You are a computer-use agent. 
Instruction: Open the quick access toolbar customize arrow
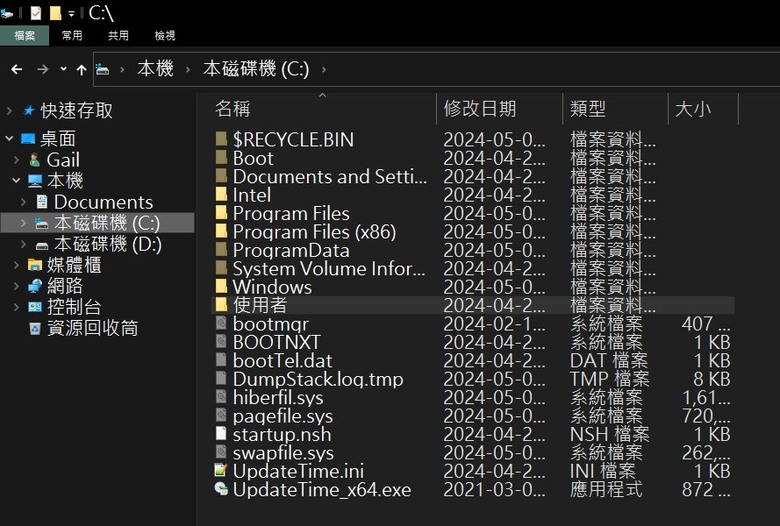(71, 14)
